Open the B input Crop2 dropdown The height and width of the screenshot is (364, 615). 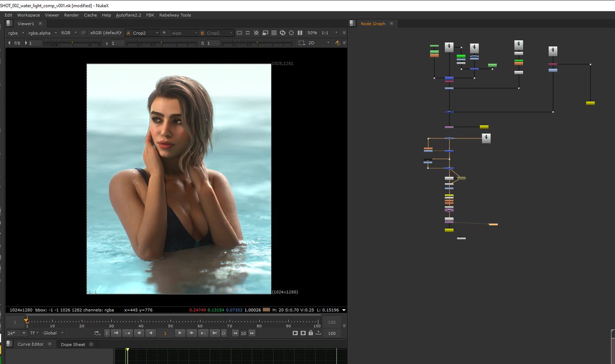tap(217, 33)
